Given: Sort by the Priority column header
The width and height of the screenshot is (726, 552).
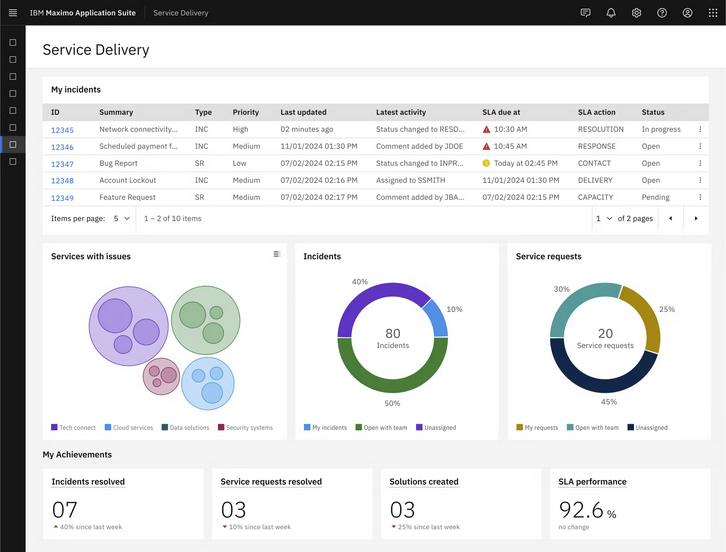Looking at the screenshot, I should (246, 112).
